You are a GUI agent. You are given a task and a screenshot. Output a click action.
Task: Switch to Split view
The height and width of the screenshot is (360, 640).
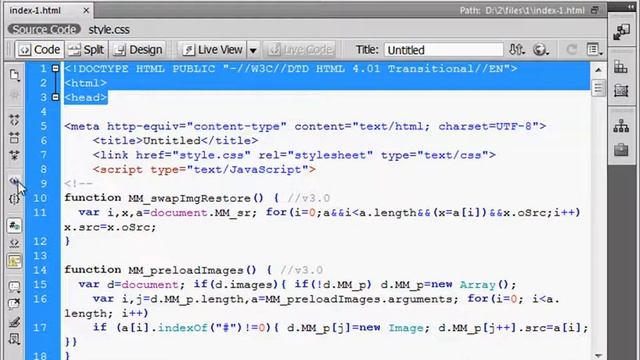(87, 50)
